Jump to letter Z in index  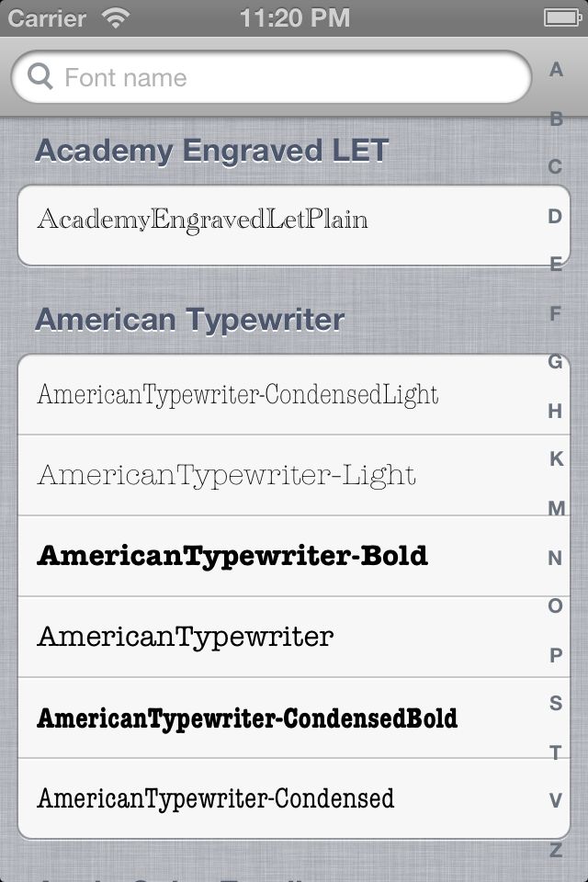click(x=555, y=850)
